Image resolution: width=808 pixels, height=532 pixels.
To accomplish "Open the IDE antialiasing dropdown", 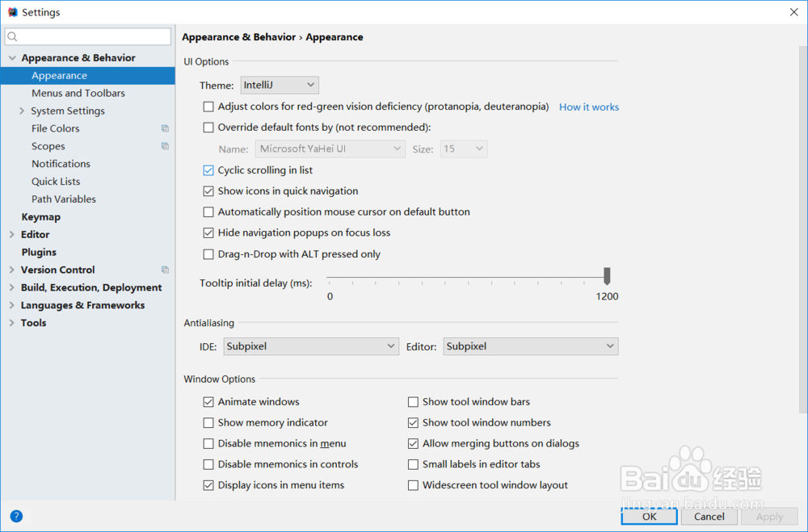I will click(x=311, y=346).
